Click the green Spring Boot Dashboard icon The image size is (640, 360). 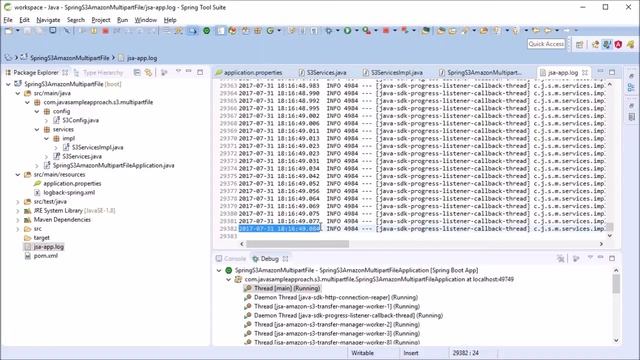click(207, 31)
